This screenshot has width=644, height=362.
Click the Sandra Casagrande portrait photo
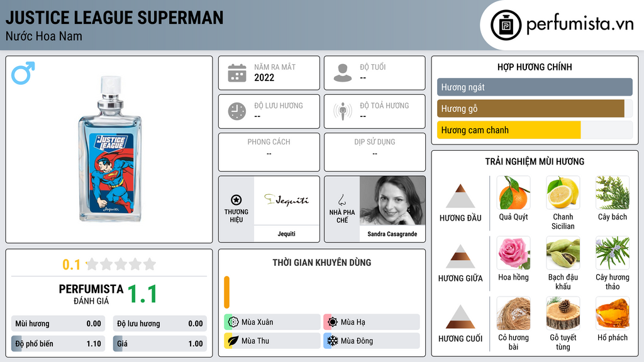[392, 200]
